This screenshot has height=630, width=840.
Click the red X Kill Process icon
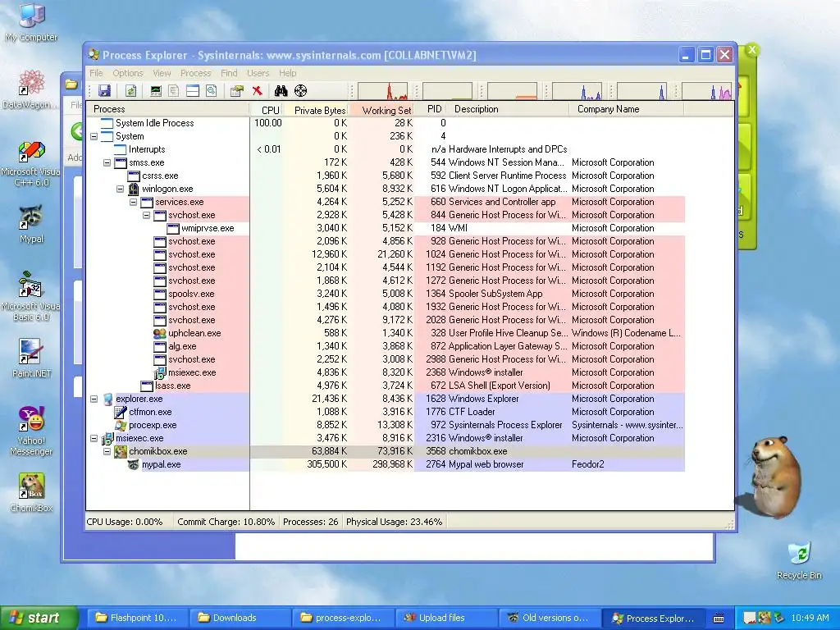pos(257,90)
